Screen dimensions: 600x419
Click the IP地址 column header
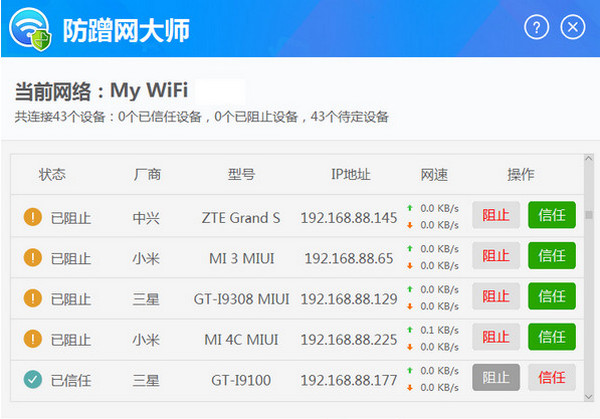point(350,175)
